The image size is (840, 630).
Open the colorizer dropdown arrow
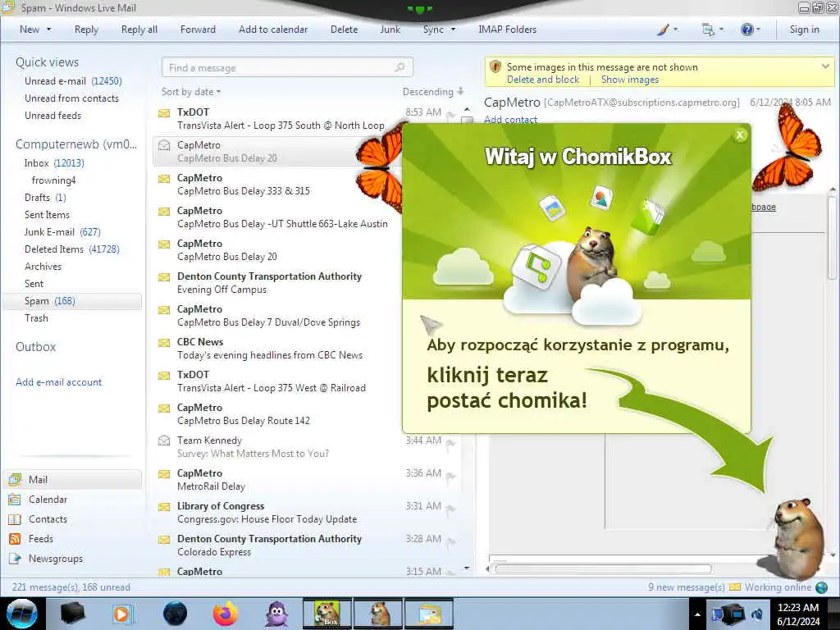(675, 30)
